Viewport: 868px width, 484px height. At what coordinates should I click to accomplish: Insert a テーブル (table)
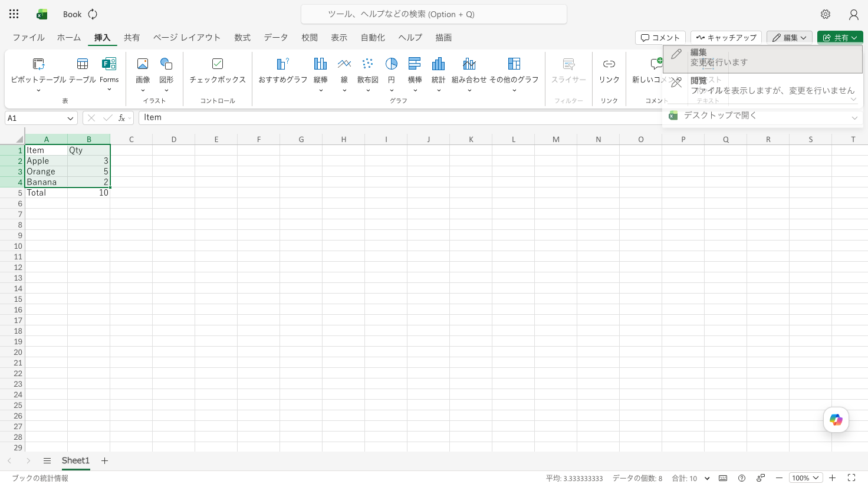click(x=83, y=70)
